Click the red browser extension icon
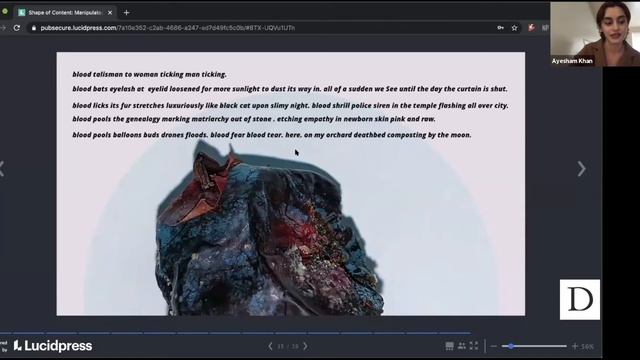640x360 pixels. [531, 27]
